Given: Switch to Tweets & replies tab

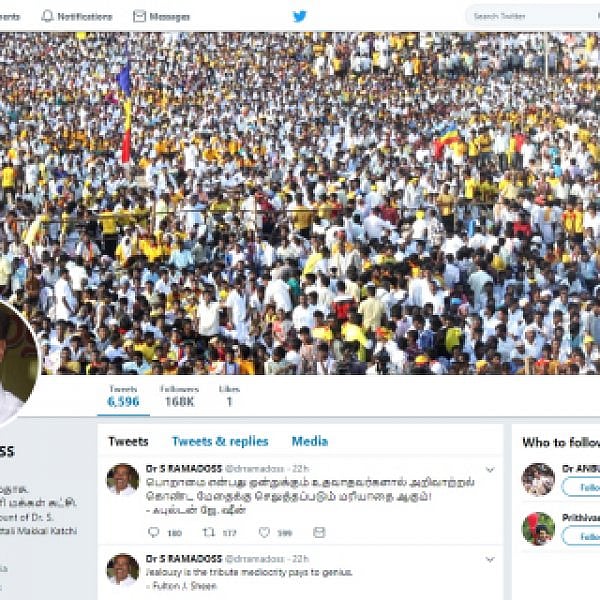Looking at the screenshot, I should coord(220,441).
